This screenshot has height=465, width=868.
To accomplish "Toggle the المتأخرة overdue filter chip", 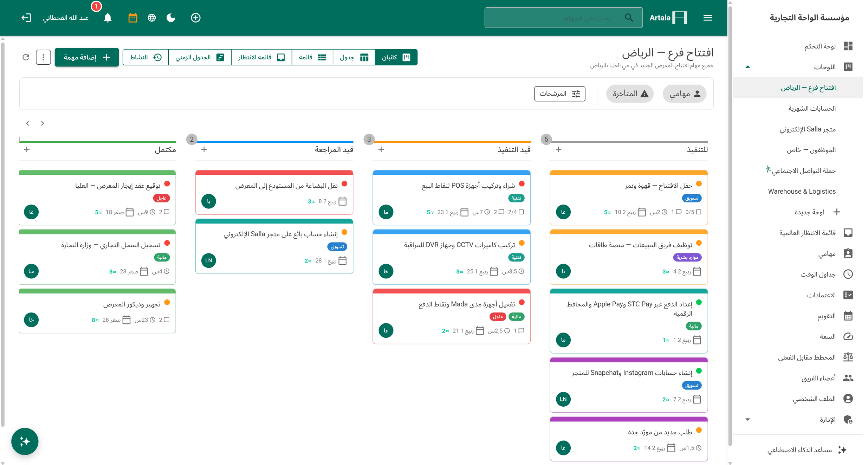I will click(x=630, y=94).
